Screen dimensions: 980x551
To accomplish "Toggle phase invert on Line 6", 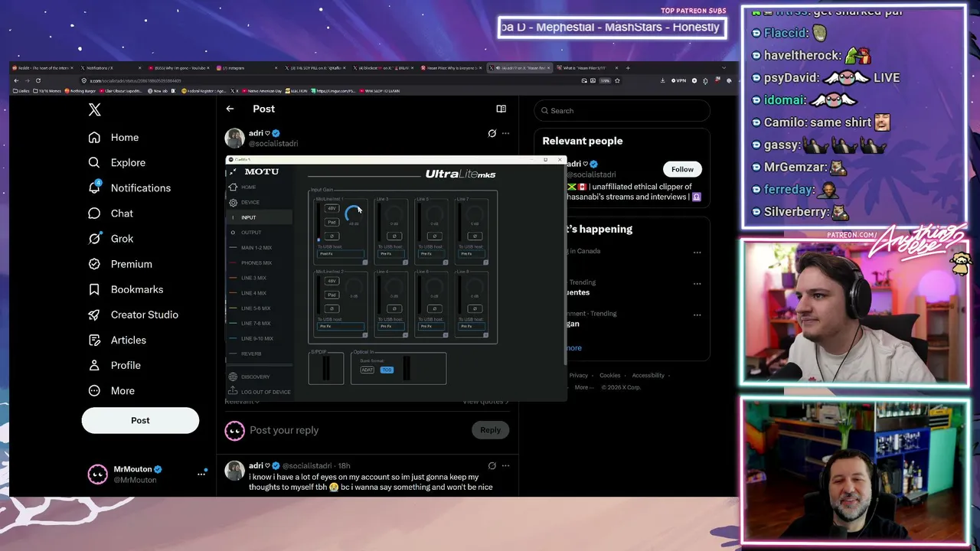I will (434, 308).
